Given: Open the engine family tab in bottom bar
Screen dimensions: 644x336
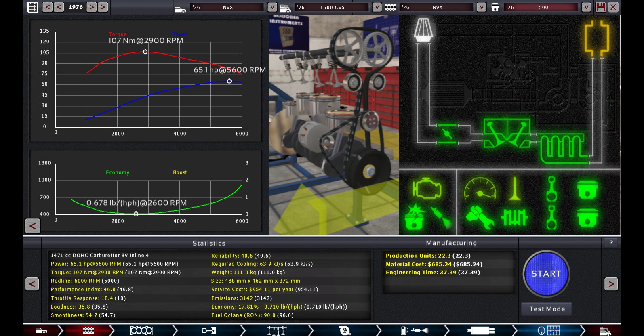Looking at the screenshot, I should pyautogui.click(x=88, y=331).
